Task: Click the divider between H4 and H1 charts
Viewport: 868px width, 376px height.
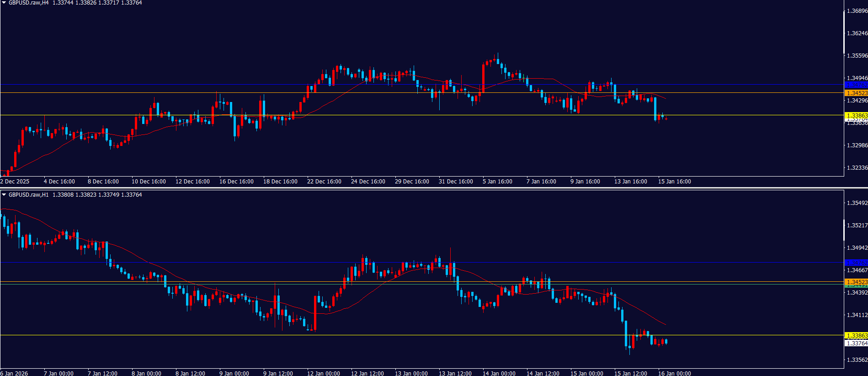Action: tap(434, 188)
